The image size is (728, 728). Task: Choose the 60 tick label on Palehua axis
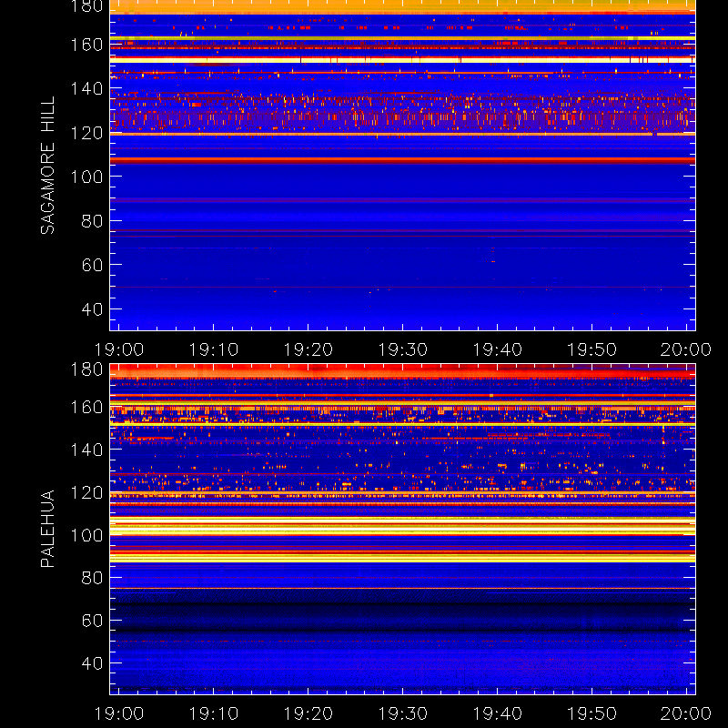point(92,621)
